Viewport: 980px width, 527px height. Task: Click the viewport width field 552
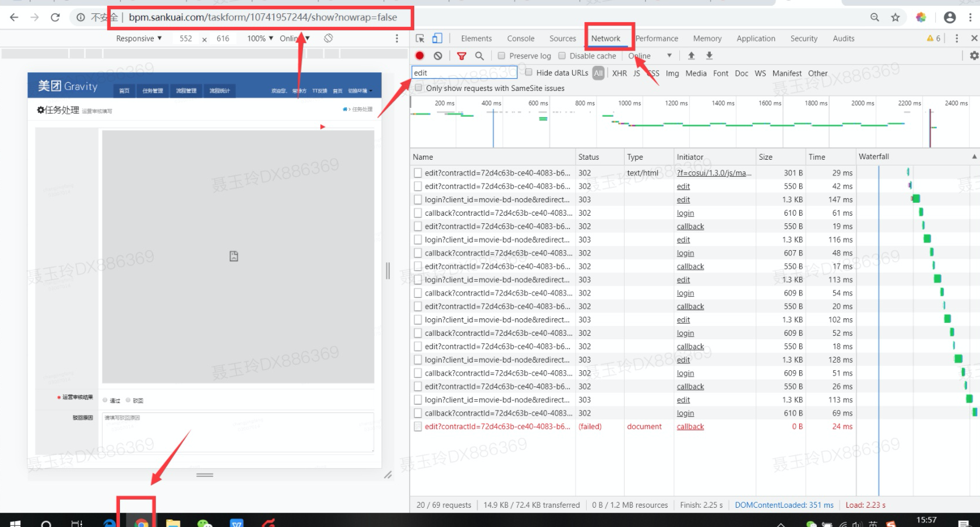(186, 38)
